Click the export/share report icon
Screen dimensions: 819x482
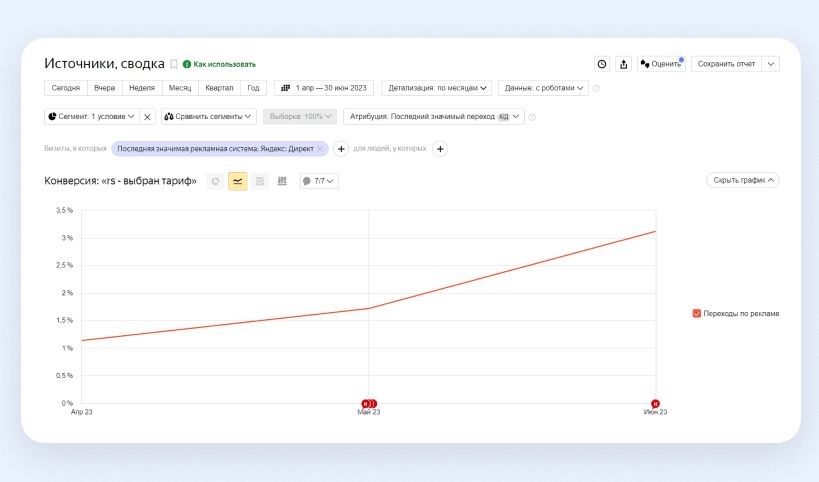tap(624, 64)
